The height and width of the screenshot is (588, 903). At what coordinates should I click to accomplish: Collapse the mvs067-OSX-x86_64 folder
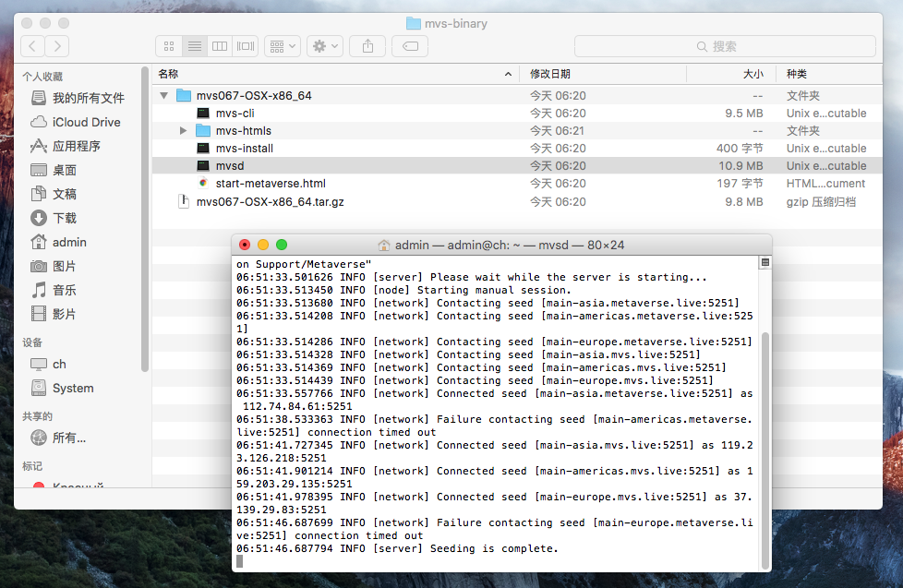pos(164,96)
